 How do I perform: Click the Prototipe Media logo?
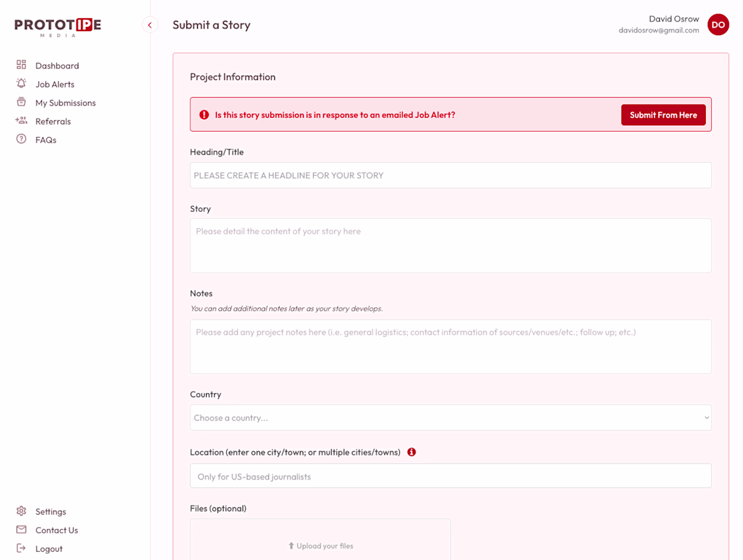[x=58, y=26]
